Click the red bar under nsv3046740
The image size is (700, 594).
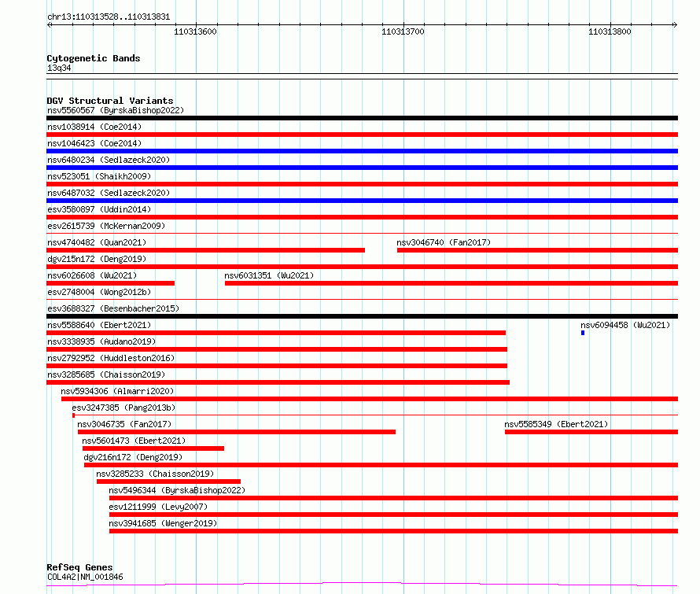click(537, 250)
